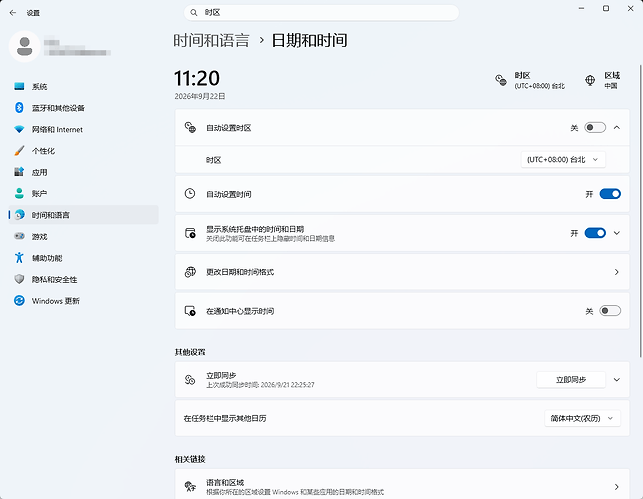Open Windows 更新 category

point(84,301)
